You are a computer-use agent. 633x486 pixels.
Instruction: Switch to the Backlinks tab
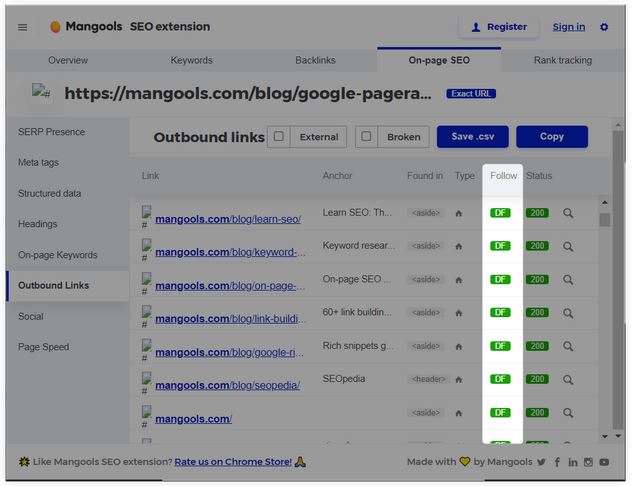[x=315, y=61]
